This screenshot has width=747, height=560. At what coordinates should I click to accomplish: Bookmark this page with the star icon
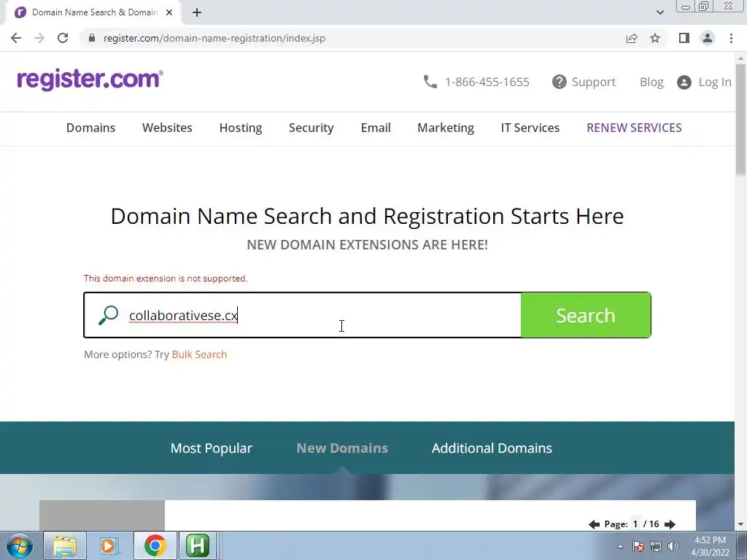655,38
